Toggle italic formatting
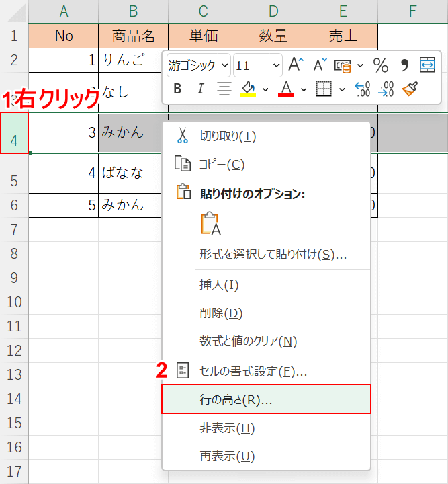The height and width of the screenshot is (484, 448). 200,89
